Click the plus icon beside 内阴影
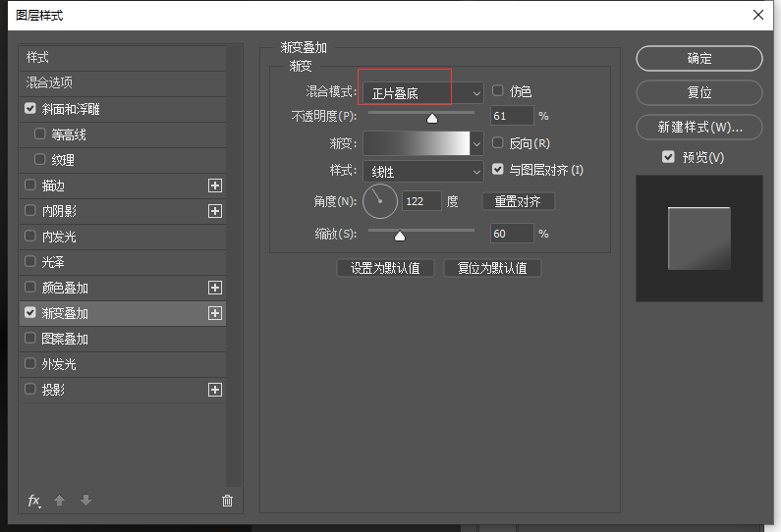Screen dimensions: 781x532 click(215, 211)
